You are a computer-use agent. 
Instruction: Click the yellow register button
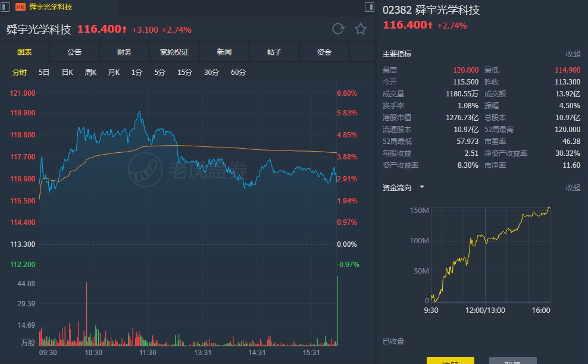pyautogui.click(x=450, y=360)
